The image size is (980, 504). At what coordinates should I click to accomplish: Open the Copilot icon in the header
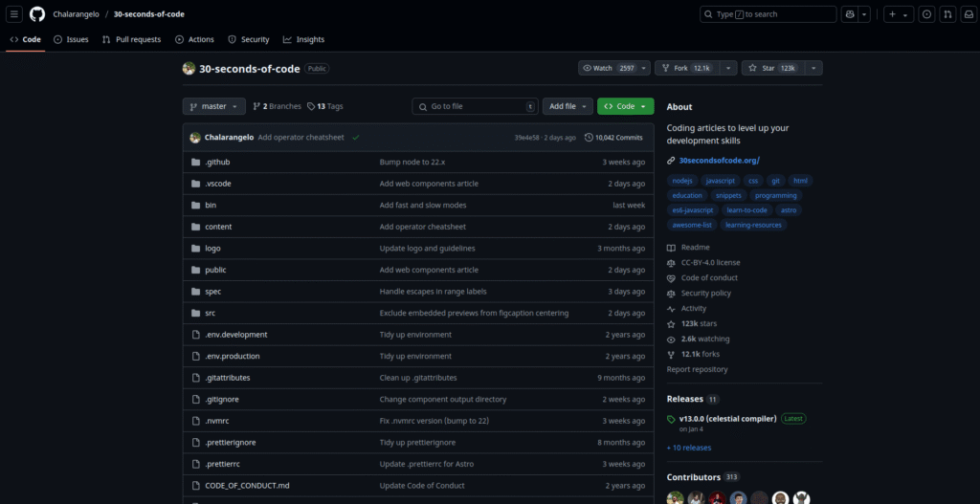[850, 13]
